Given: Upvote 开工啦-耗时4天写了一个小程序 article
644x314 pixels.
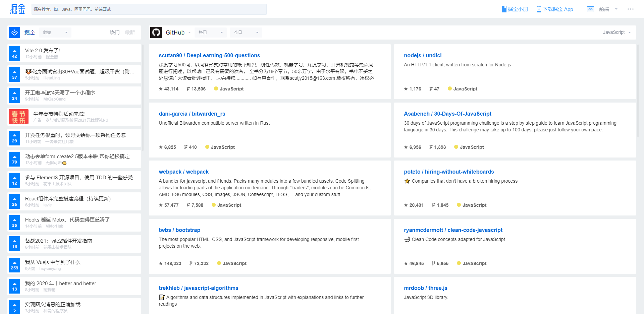Looking at the screenshot, I should pyautogui.click(x=14, y=96).
